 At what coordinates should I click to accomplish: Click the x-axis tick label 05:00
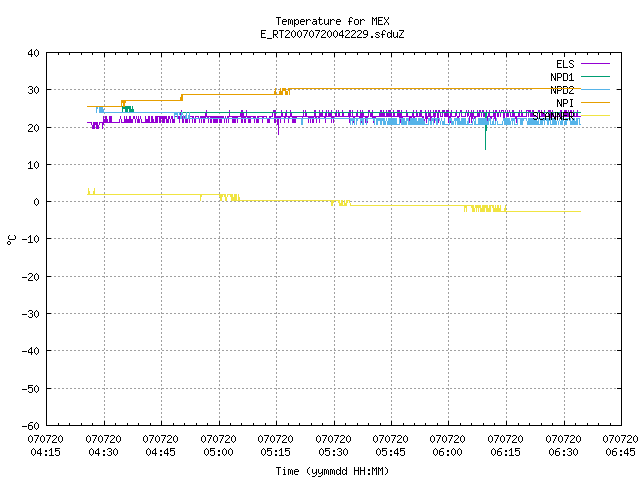coord(218,453)
